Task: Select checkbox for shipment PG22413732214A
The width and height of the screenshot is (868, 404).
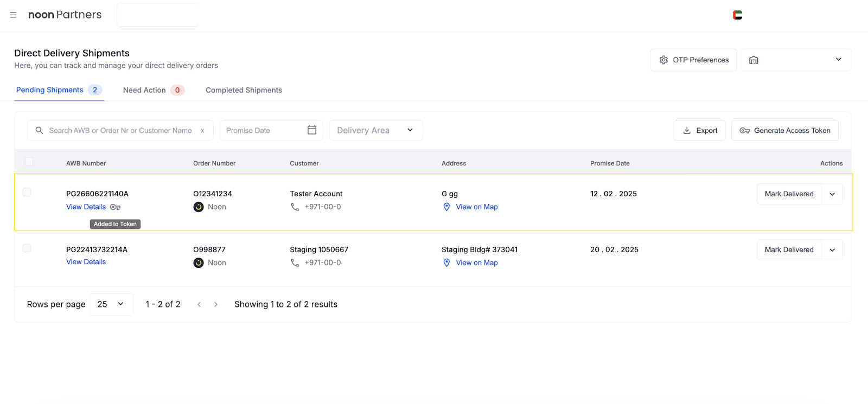Action: [27, 248]
